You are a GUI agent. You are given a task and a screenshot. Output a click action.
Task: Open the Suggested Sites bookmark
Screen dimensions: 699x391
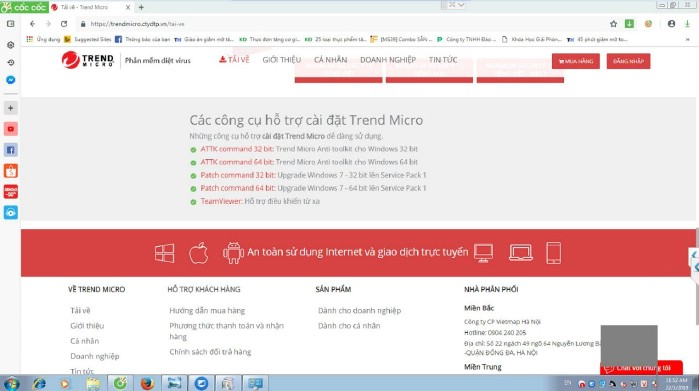pos(88,39)
